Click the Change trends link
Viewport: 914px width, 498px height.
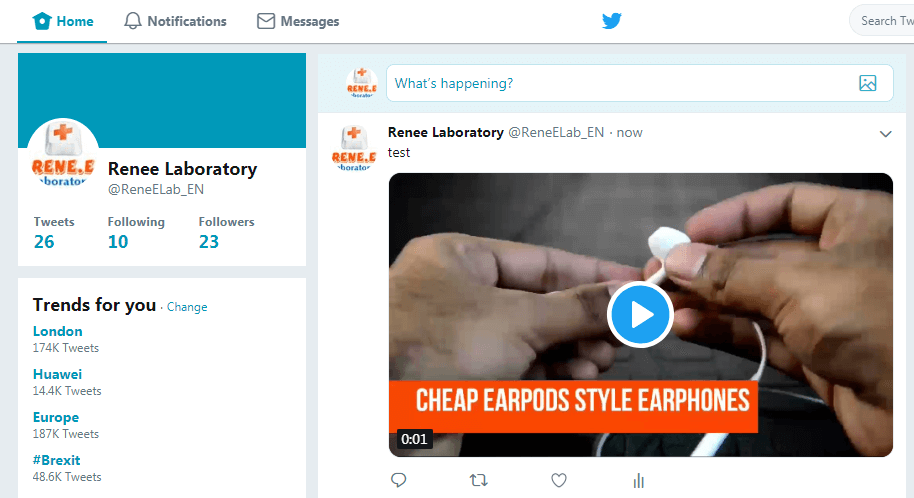(x=187, y=307)
